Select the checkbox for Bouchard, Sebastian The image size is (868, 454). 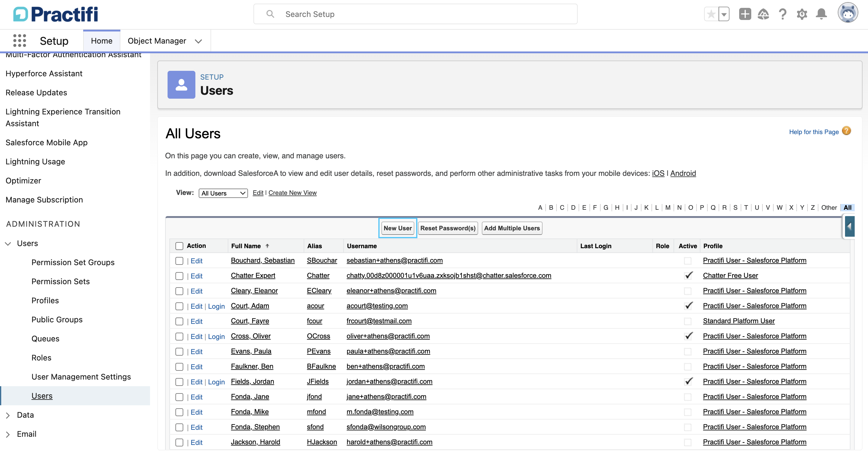click(179, 261)
